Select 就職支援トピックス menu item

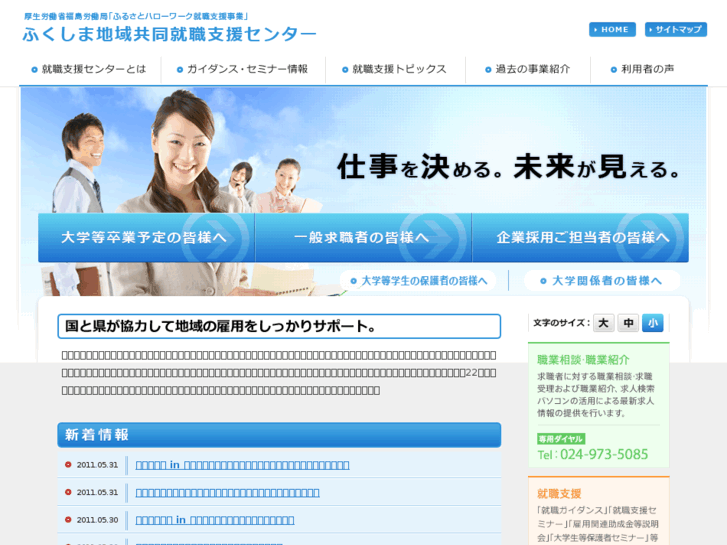[x=395, y=69]
